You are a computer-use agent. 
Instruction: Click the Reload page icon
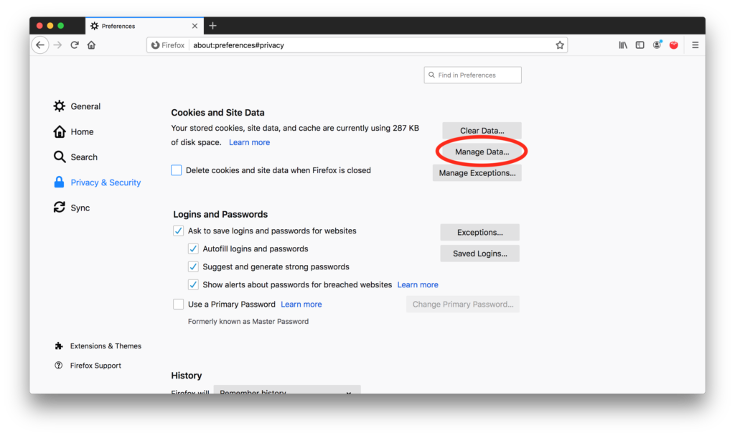[74, 45]
